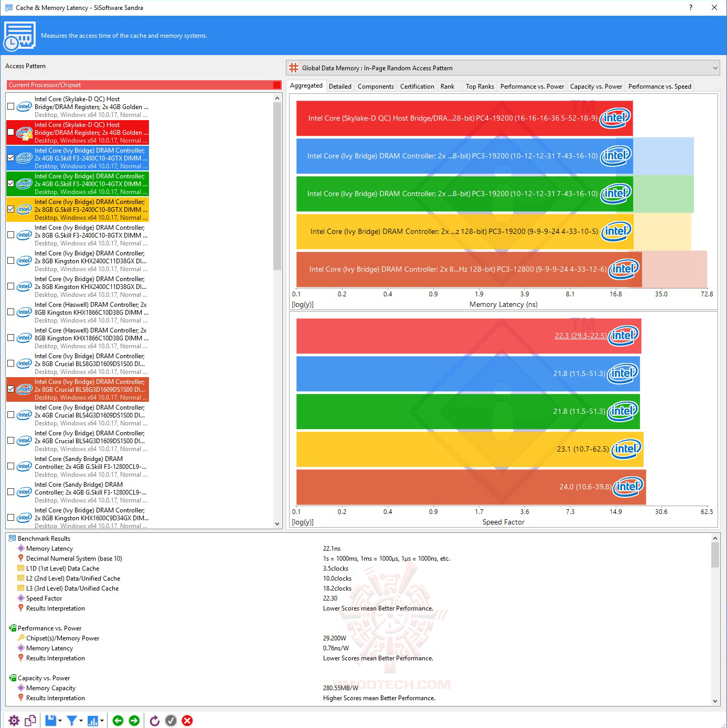The image size is (727, 728).
Task: Click the diamond icon beside Speed Factor
Action: tap(21, 598)
